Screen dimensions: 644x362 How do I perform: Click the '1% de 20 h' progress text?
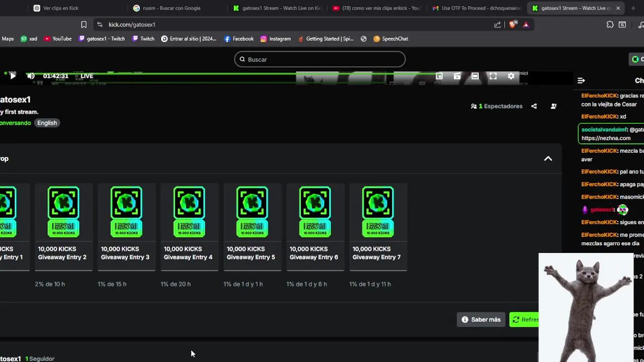(176, 284)
